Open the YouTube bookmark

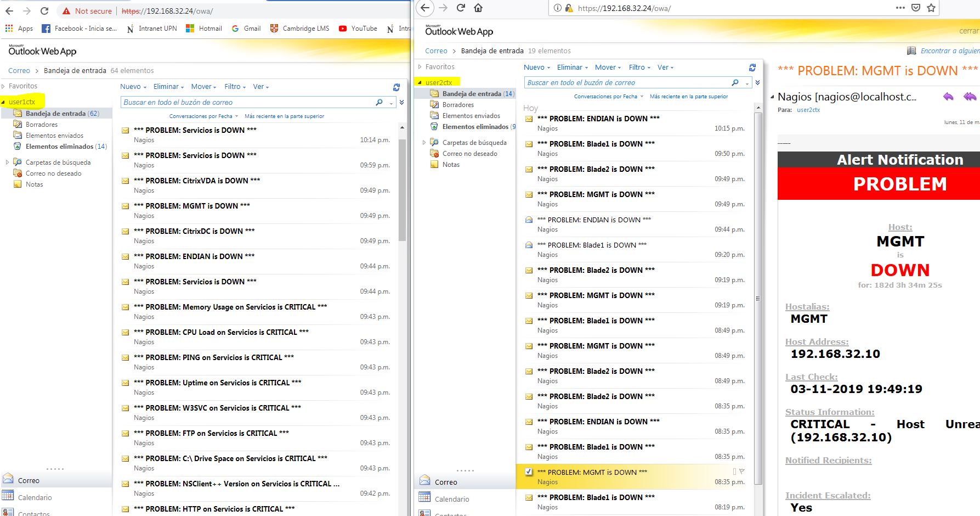[358, 29]
